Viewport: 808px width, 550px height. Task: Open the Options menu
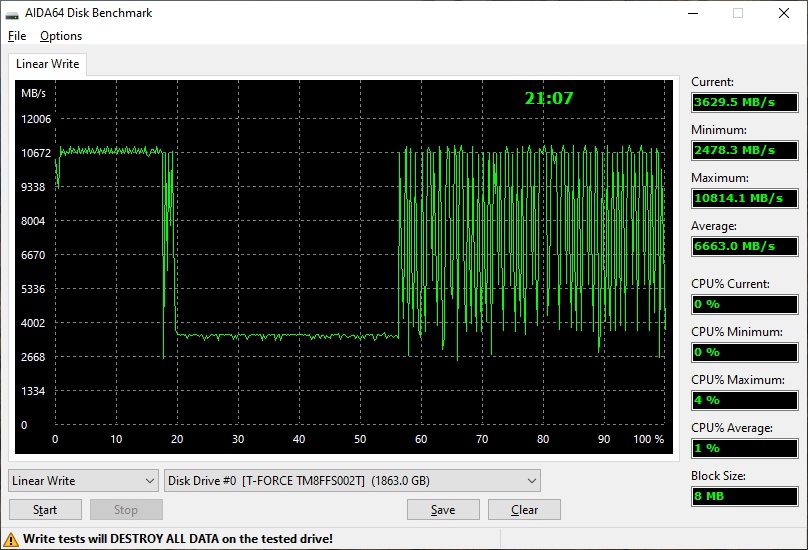pyautogui.click(x=61, y=36)
